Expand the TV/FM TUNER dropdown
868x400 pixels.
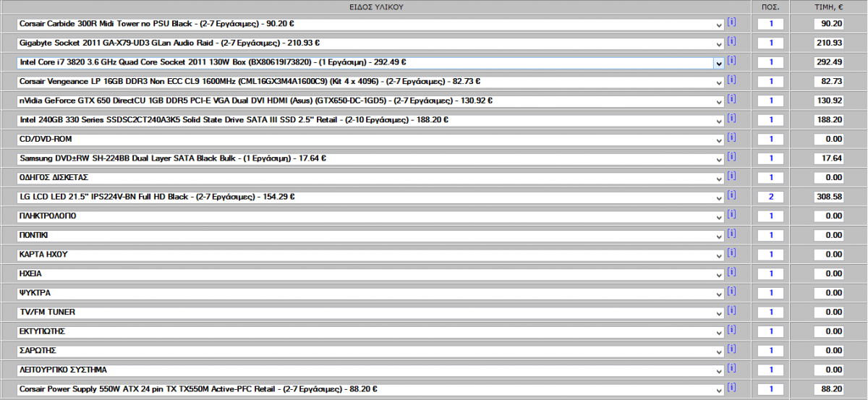pos(370,312)
